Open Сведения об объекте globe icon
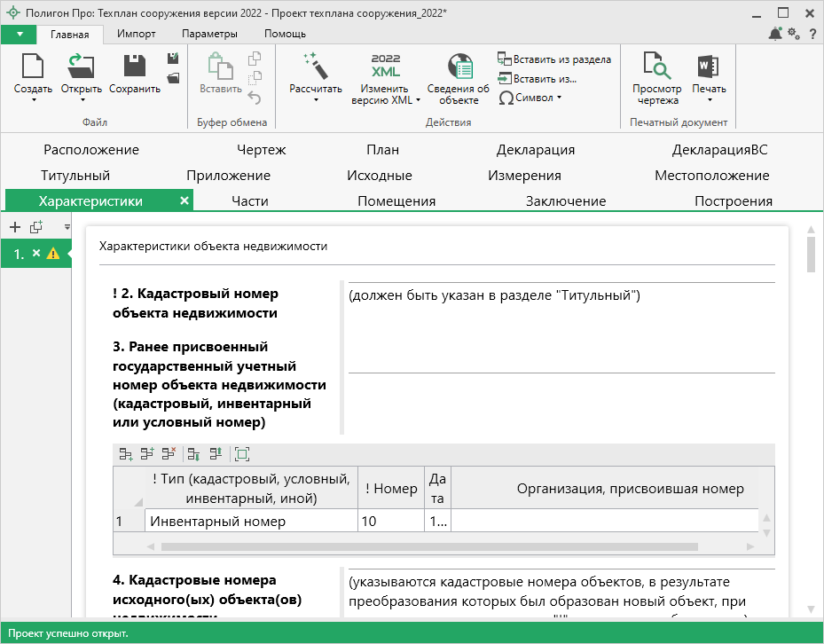The image size is (824, 644). [x=459, y=67]
